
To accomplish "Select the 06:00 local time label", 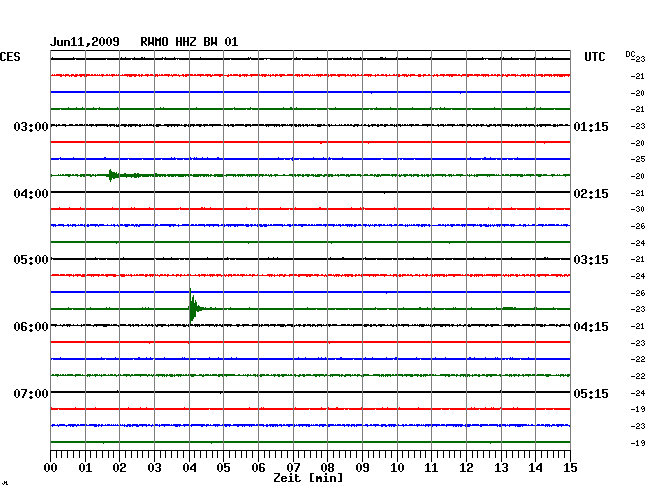I will click(x=31, y=327).
